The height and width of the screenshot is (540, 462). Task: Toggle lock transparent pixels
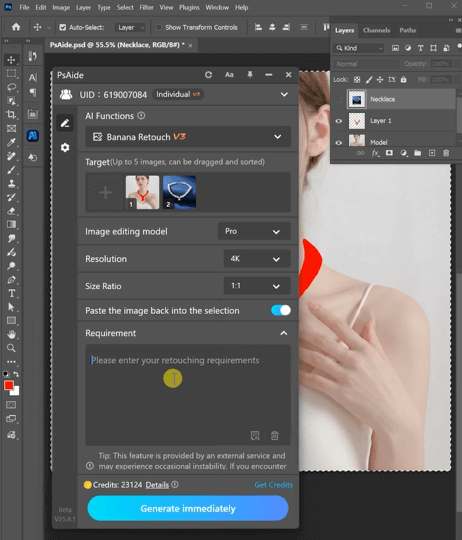357,80
